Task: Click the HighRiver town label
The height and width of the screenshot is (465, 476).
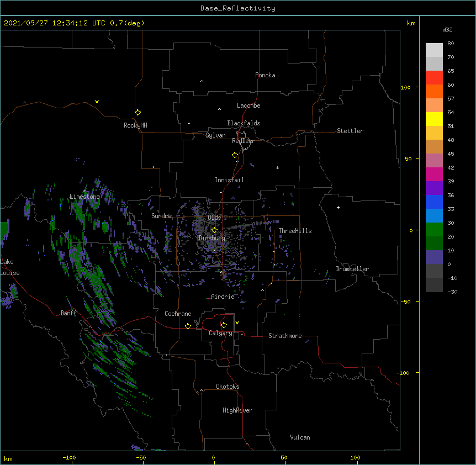Action: [237, 410]
